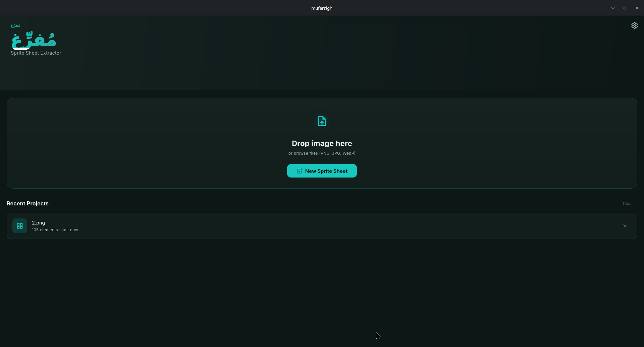644x347 pixels.
Task: Click the New Sprite Sheet button
Action: coord(322,171)
